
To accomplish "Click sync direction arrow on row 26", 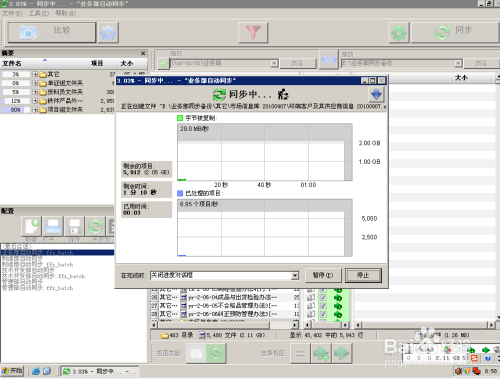I will pyautogui.click(x=338, y=297).
